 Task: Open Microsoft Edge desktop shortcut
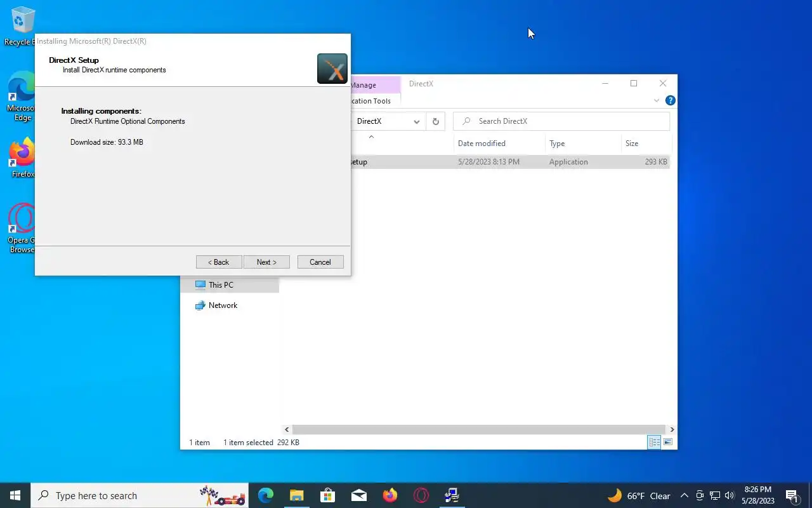[21, 96]
